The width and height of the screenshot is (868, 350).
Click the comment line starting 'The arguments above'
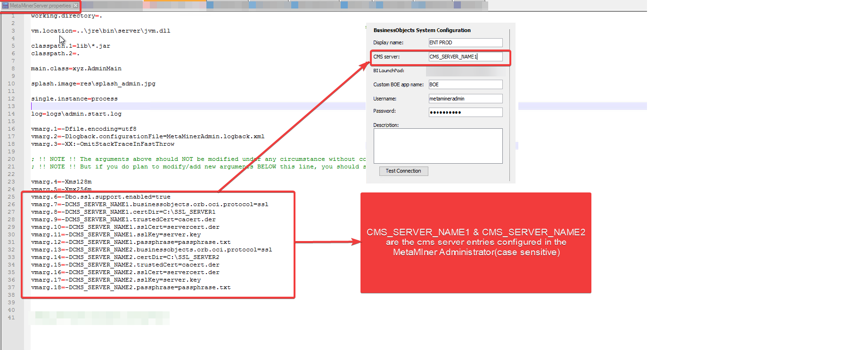click(x=198, y=159)
